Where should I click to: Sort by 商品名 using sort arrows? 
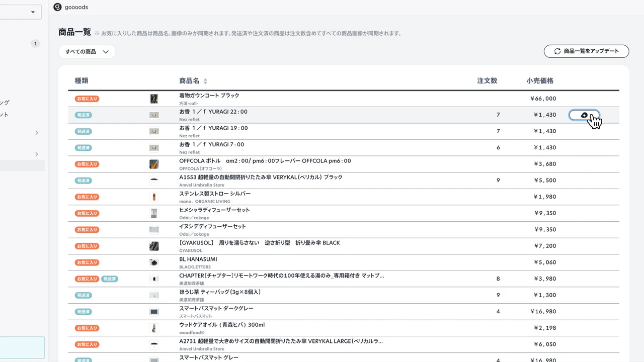point(205,81)
